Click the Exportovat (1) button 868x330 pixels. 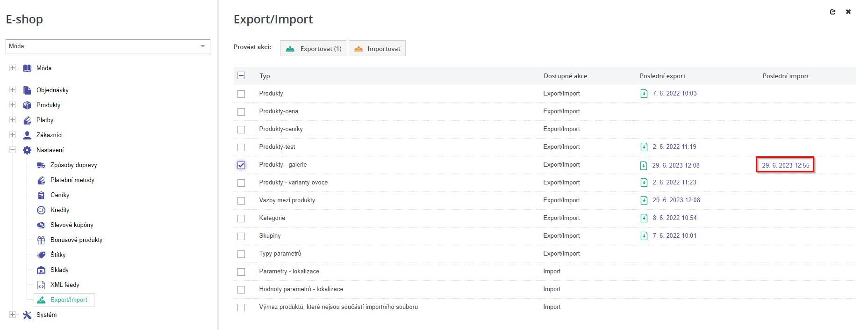coord(313,49)
